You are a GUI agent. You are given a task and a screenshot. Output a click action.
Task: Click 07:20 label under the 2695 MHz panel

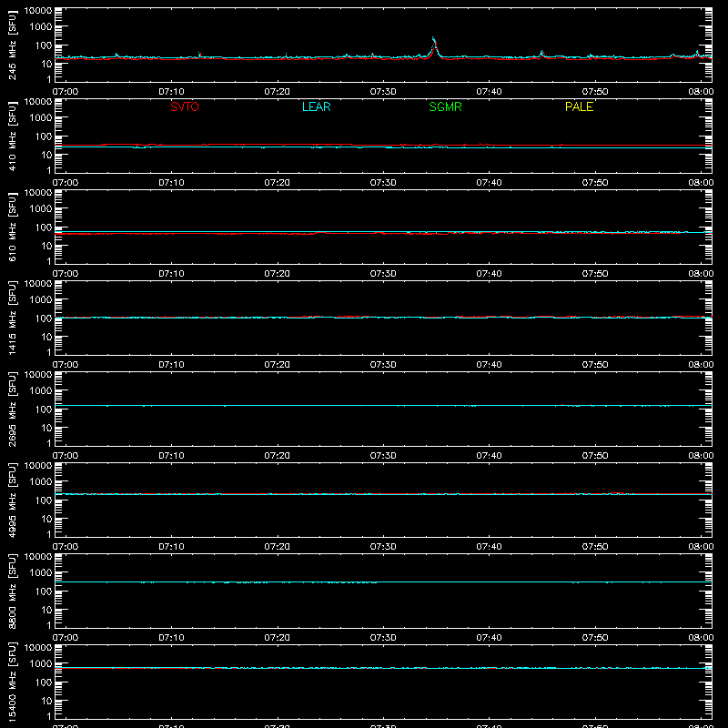(278, 456)
